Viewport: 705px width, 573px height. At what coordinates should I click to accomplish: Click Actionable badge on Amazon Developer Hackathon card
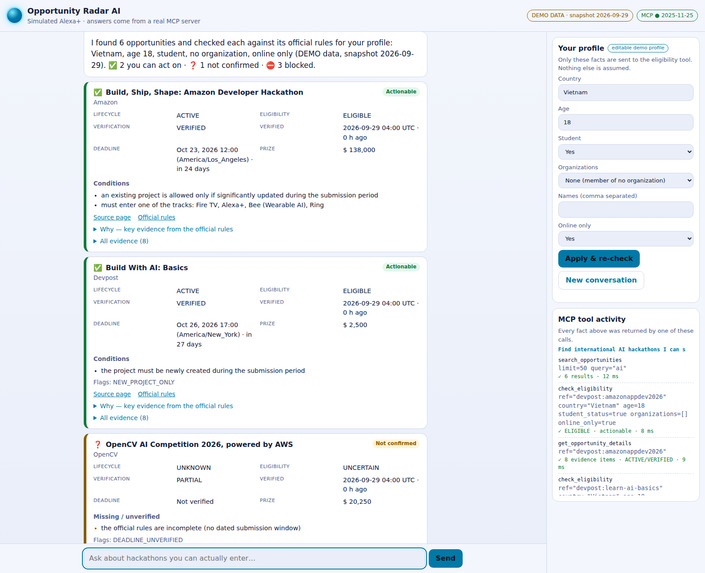[401, 92]
